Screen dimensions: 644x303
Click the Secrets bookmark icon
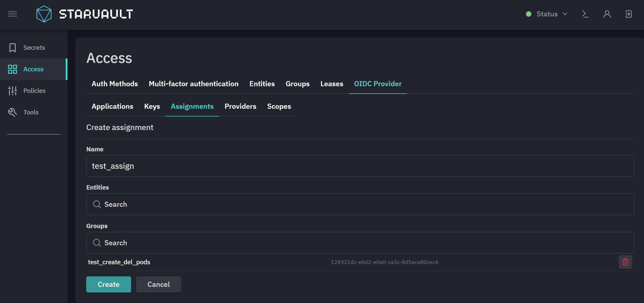(13, 48)
